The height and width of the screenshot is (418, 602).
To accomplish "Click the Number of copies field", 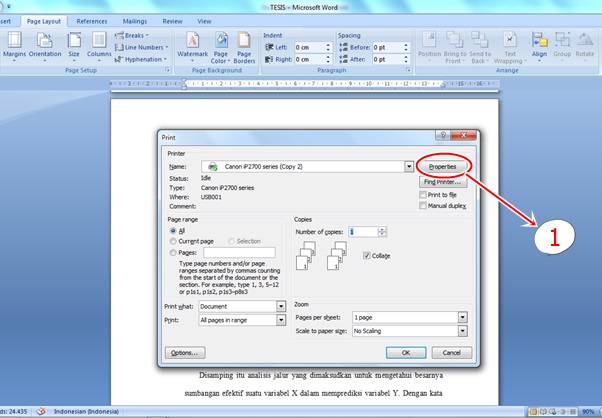I will coord(363,232).
